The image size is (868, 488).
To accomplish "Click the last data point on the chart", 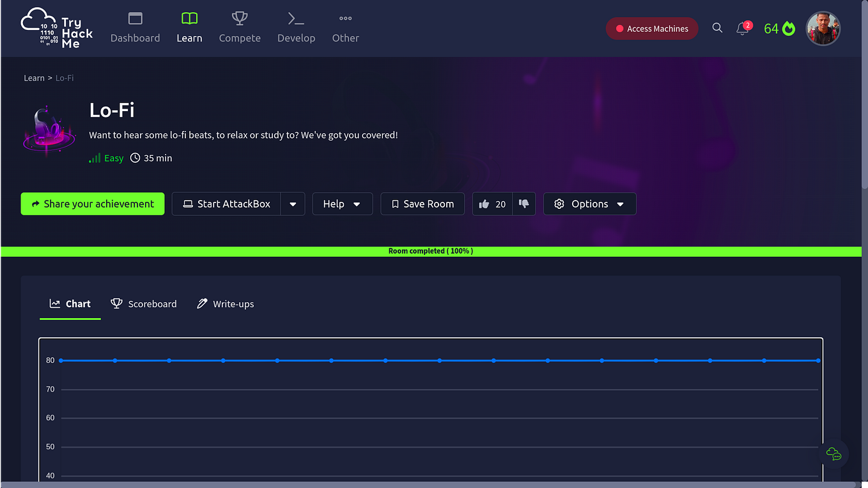I will point(818,360).
